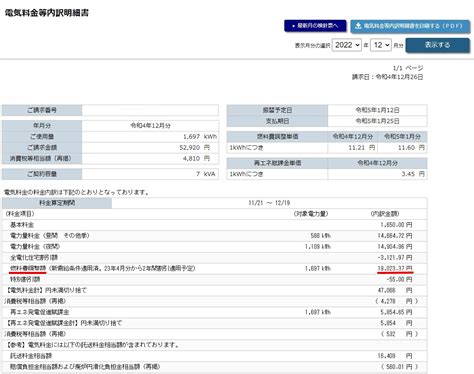The height and width of the screenshot is (374, 474).
Task: Click the 賠償負担金相当額 row label
Action: point(85,367)
